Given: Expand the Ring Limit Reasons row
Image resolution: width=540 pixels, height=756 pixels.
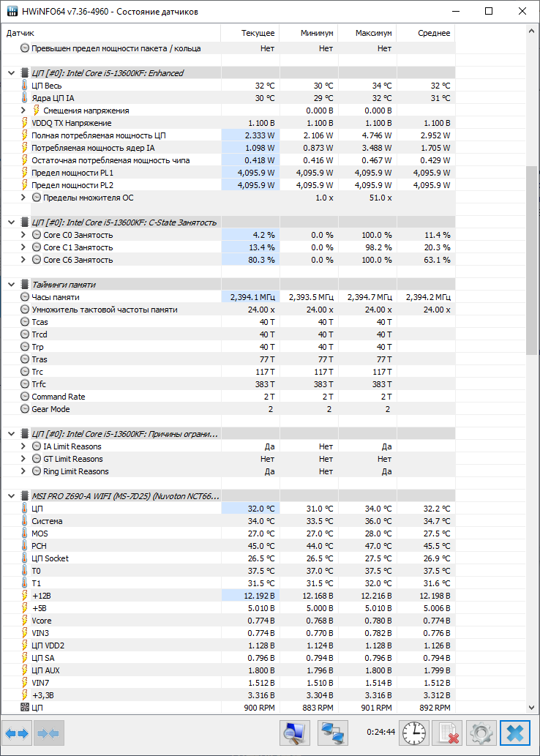Looking at the screenshot, I should pyautogui.click(x=23, y=471).
